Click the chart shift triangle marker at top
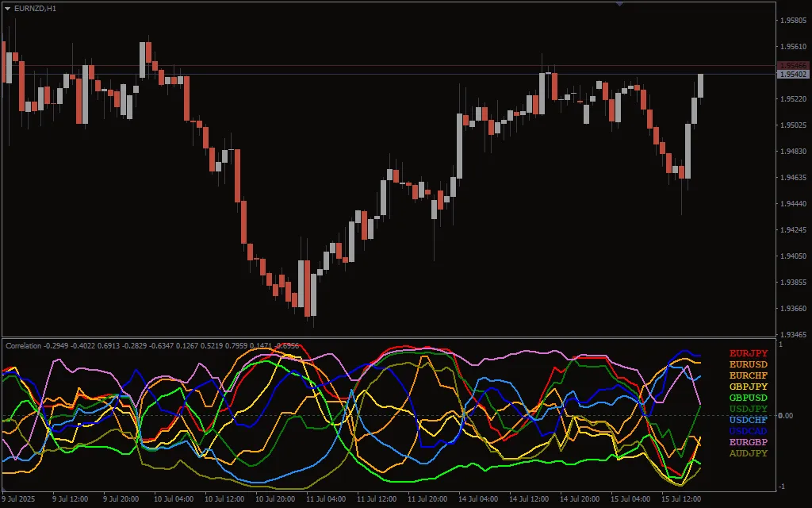The width and height of the screenshot is (812, 508). (x=619, y=4)
